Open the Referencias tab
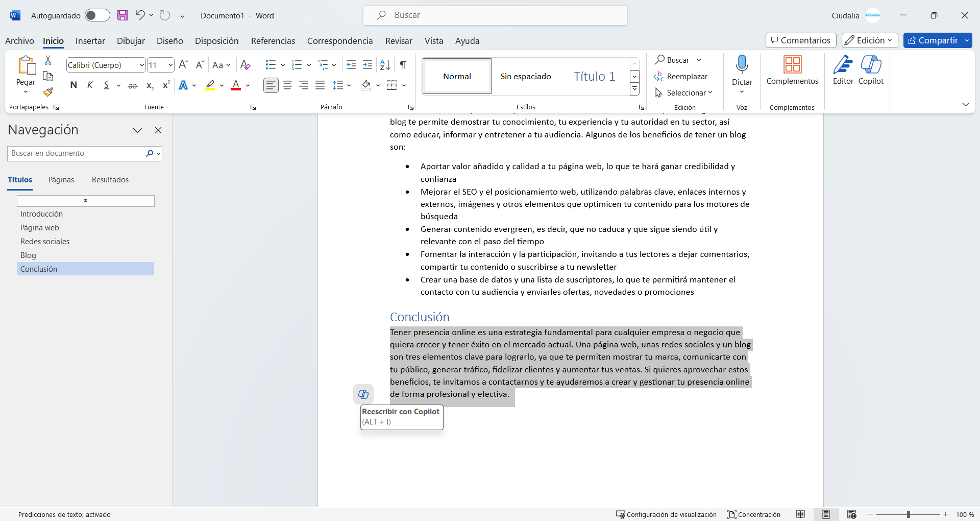This screenshot has height=521, width=980. tap(273, 41)
